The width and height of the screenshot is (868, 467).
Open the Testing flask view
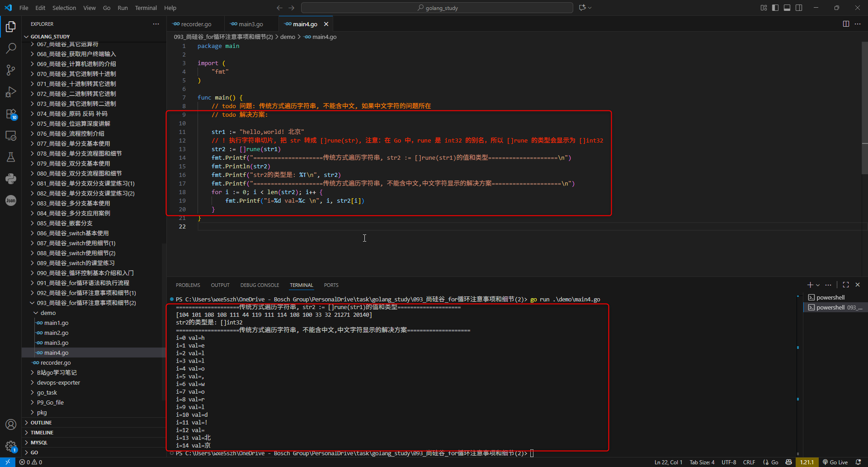pyautogui.click(x=11, y=157)
